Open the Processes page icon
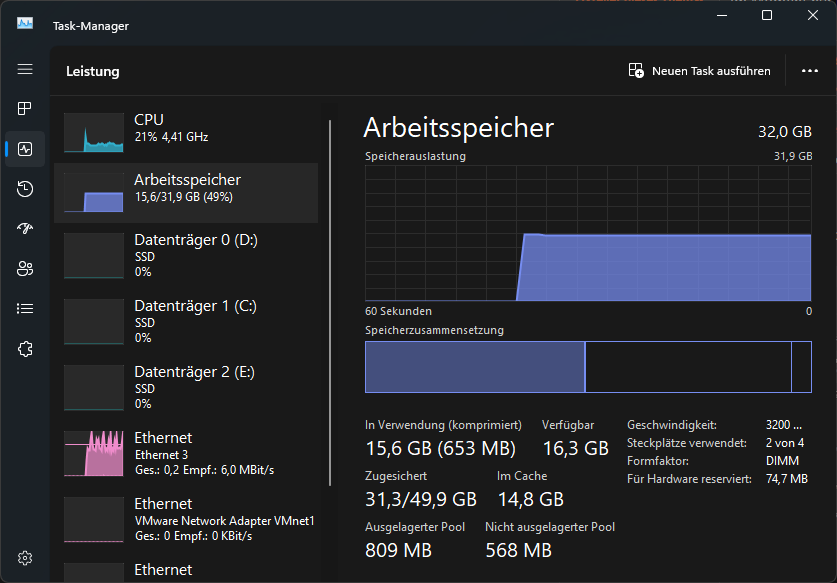The height and width of the screenshot is (583, 837). pyautogui.click(x=25, y=108)
